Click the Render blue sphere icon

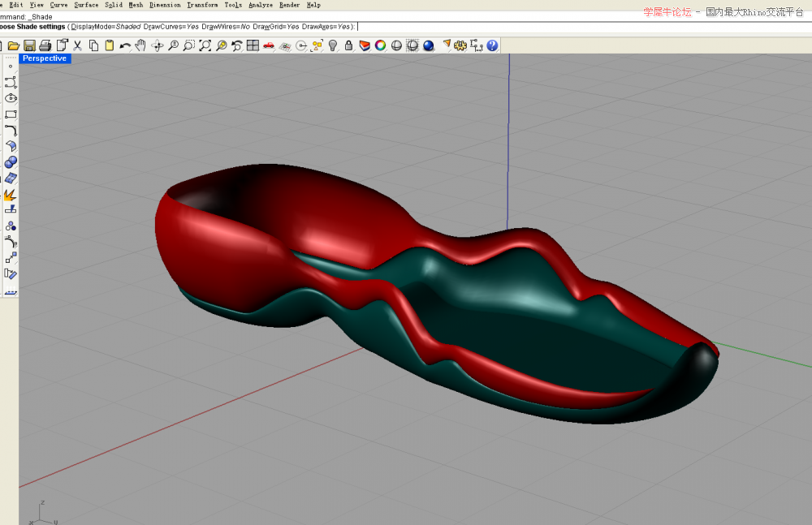point(428,45)
